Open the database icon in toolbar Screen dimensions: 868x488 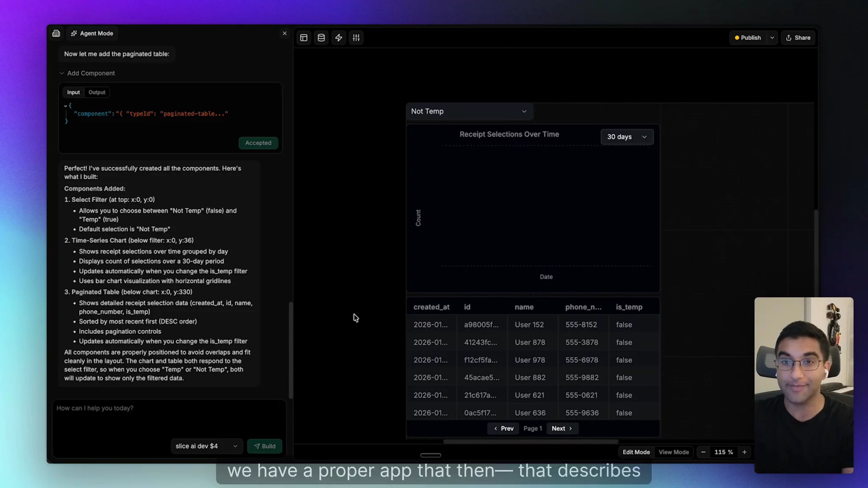pyautogui.click(x=321, y=38)
